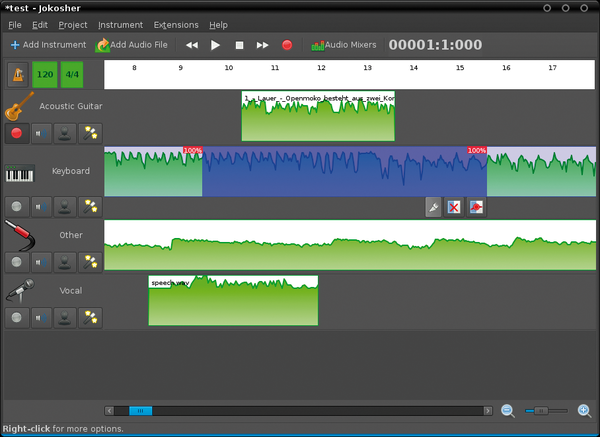Click the delete selection icon with red X
The width and height of the screenshot is (600, 437).
(x=454, y=206)
